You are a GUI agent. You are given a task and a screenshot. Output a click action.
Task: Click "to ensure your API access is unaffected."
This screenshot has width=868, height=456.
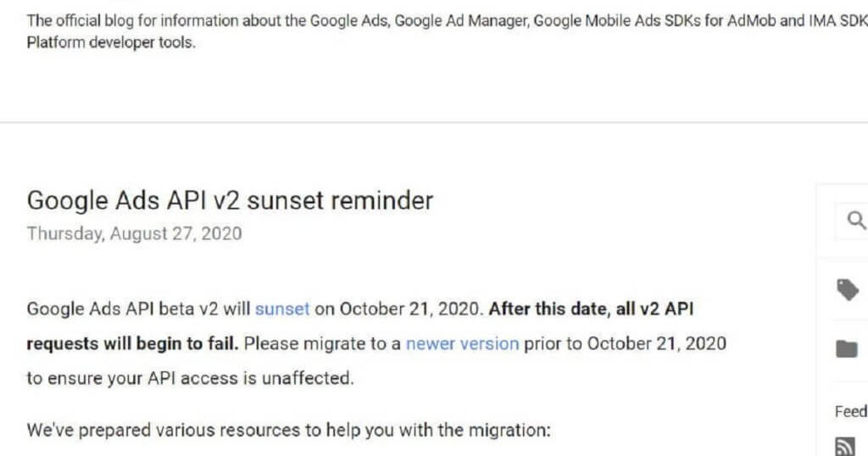point(190,379)
